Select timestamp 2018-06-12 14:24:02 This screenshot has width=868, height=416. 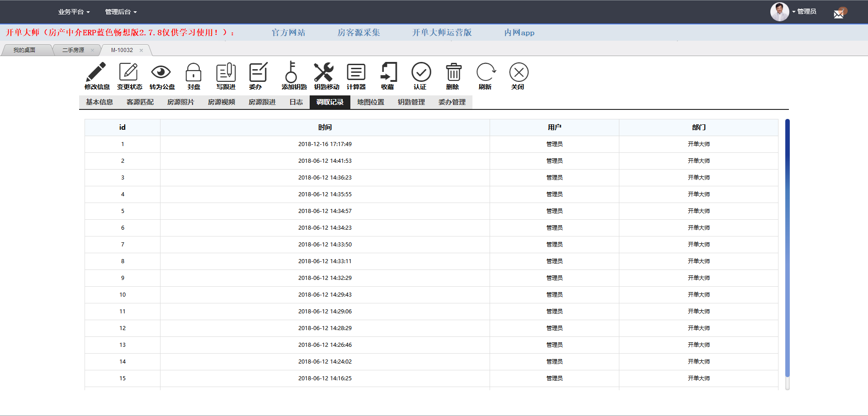pos(325,362)
